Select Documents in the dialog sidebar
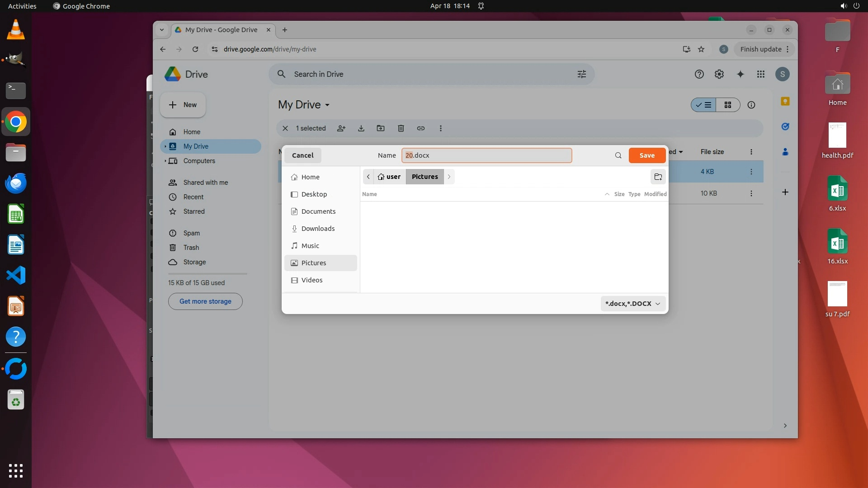Image resolution: width=868 pixels, height=488 pixels. click(x=318, y=211)
